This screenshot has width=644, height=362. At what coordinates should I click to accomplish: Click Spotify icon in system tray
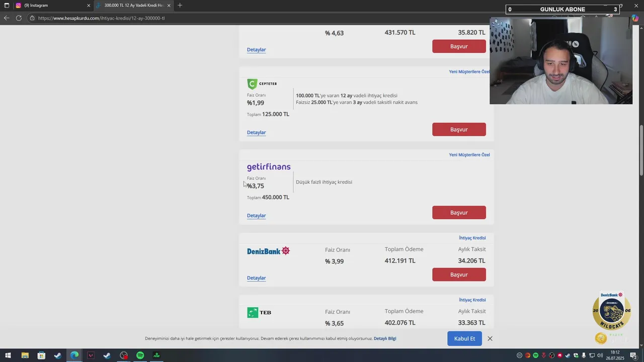(x=535, y=355)
